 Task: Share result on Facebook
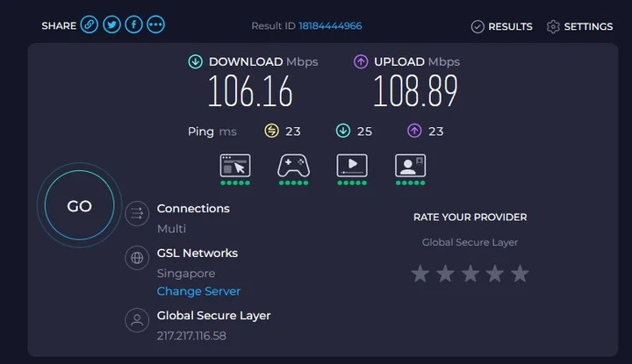pyautogui.click(x=133, y=25)
